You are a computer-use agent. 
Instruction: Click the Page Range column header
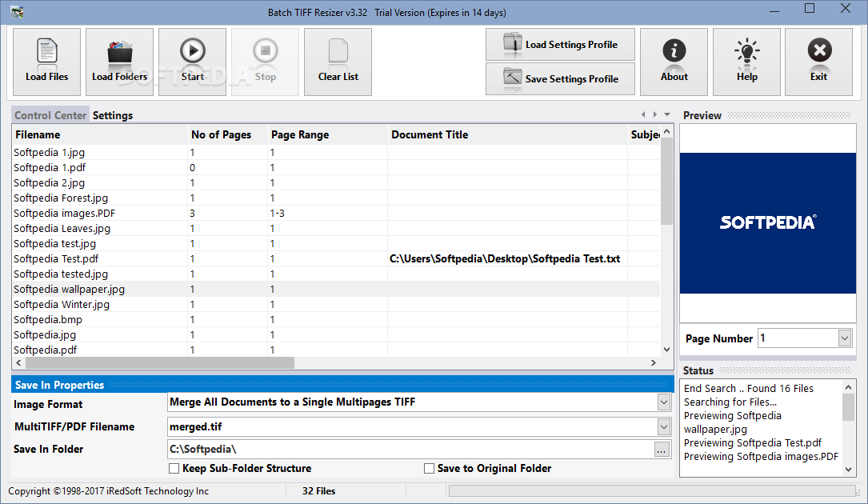tap(327, 134)
